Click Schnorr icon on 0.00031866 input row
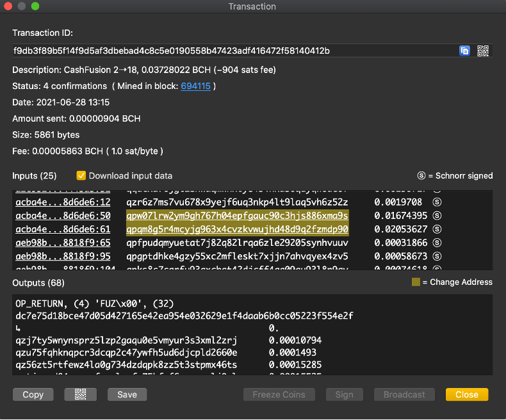The height and width of the screenshot is (420, 506). [437, 243]
